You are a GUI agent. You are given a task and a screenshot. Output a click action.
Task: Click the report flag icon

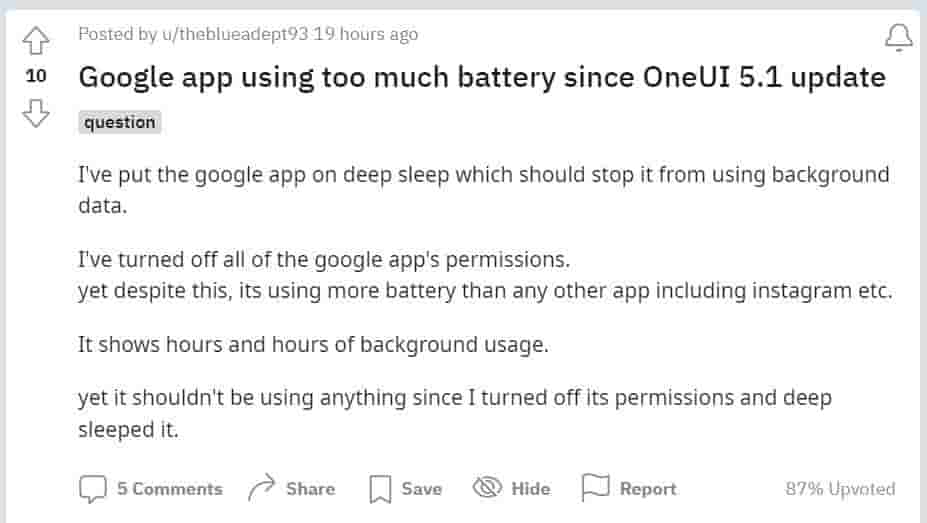[596, 488]
